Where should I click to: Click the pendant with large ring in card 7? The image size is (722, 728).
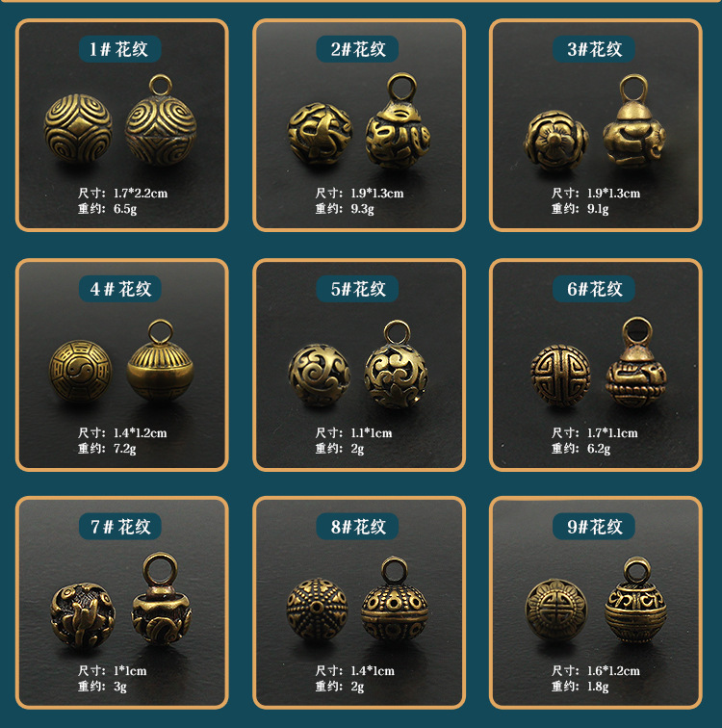(x=161, y=599)
